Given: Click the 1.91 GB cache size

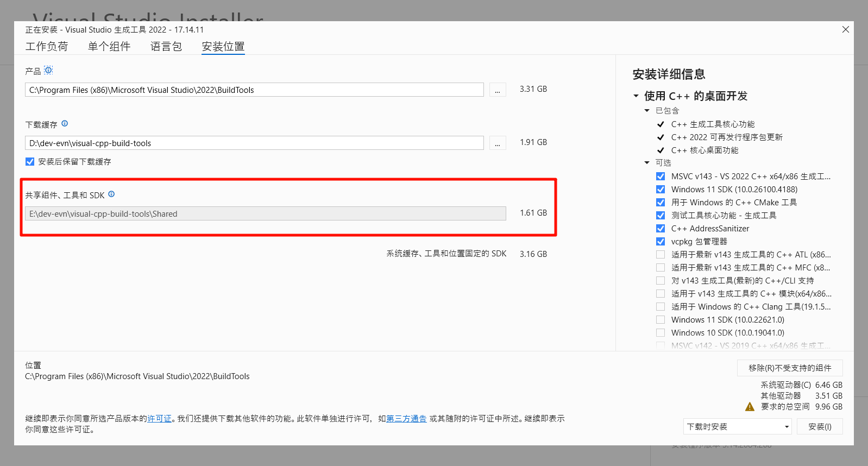Looking at the screenshot, I should (x=533, y=142).
